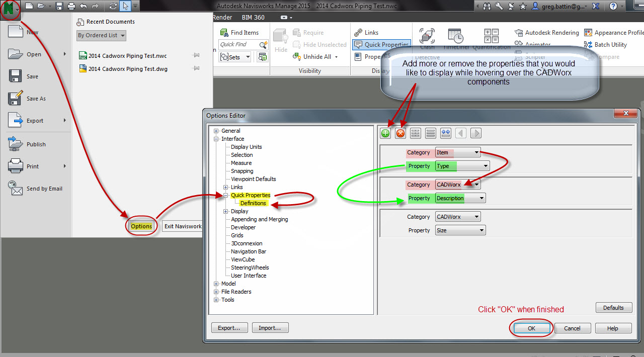Image resolution: width=644 pixels, height=357 pixels.
Task: Click the Options button
Action: pos(141,226)
